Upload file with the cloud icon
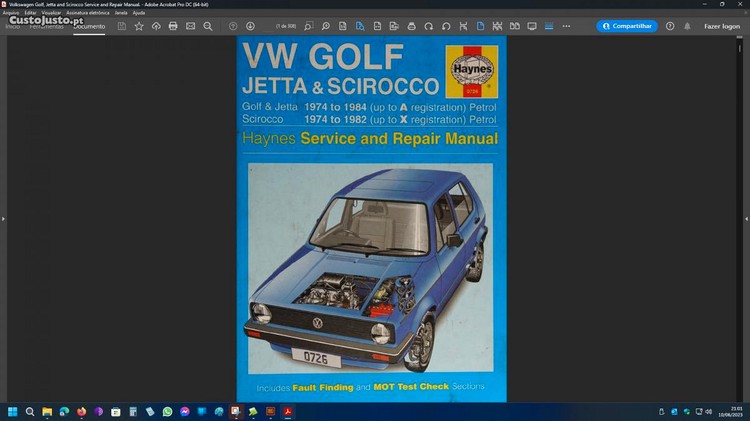This screenshot has width=750, height=421. pyautogui.click(x=156, y=26)
